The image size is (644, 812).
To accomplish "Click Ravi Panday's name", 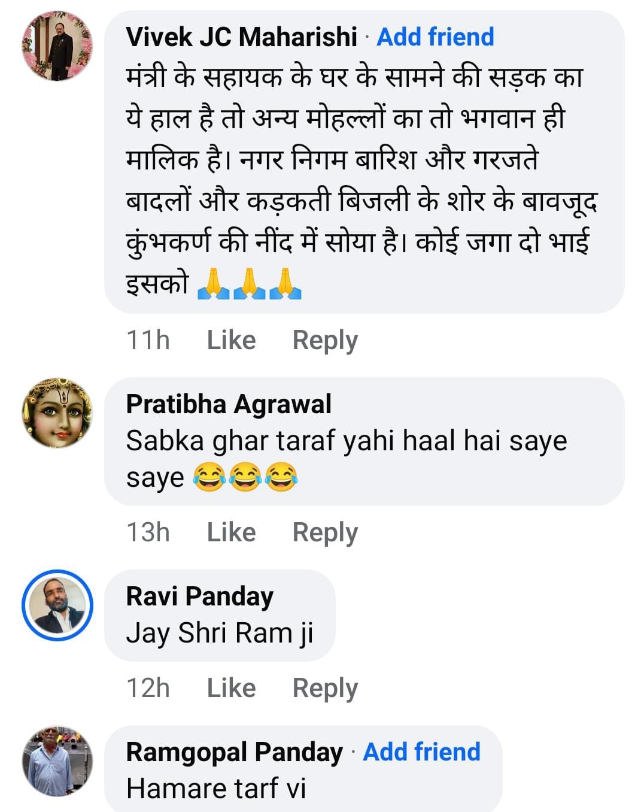I will tap(199, 596).
